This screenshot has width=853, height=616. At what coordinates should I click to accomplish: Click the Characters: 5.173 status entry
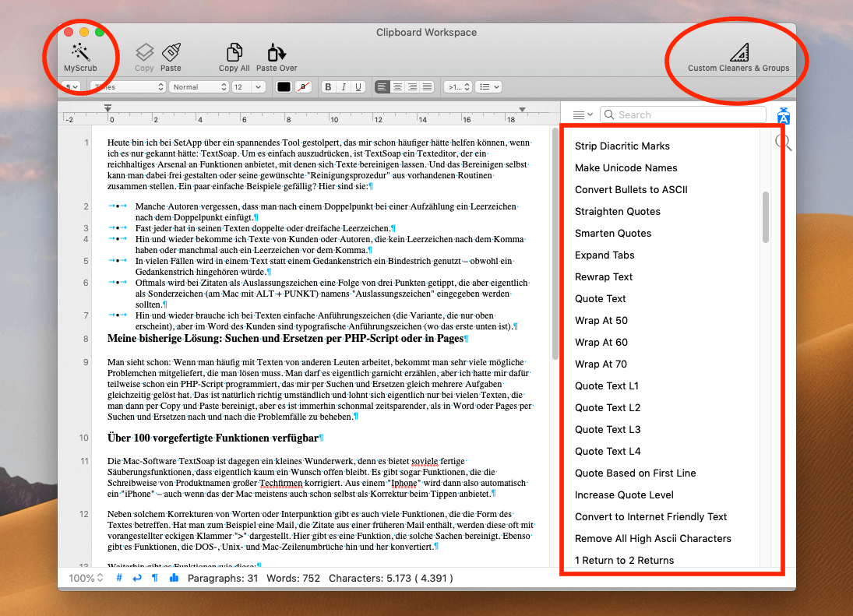tap(390, 578)
